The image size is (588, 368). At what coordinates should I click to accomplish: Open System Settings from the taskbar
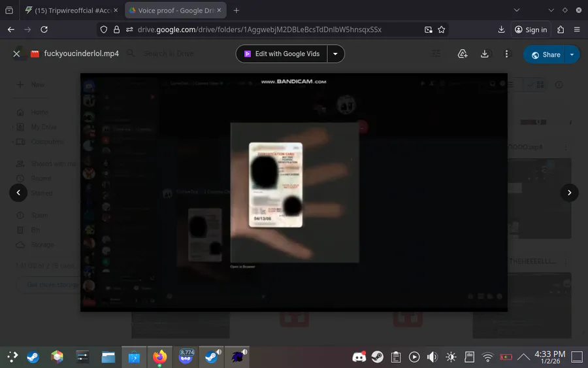click(x=82, y=357)
